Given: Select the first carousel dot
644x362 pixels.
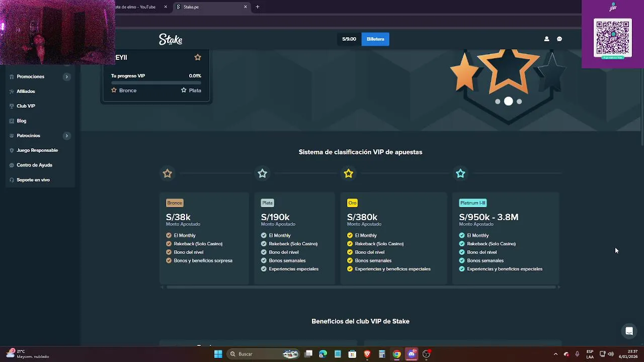Looking at the screenshot, I should click(498, 102).
